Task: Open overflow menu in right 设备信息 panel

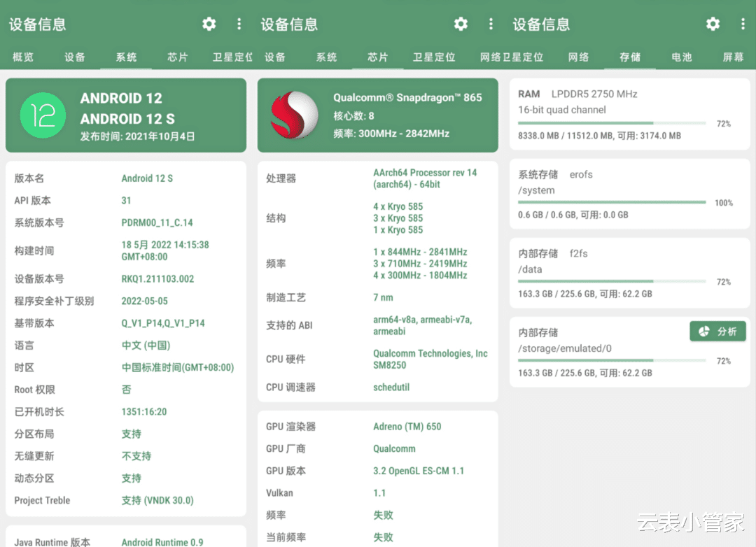Action: click(x=743, y=24)
